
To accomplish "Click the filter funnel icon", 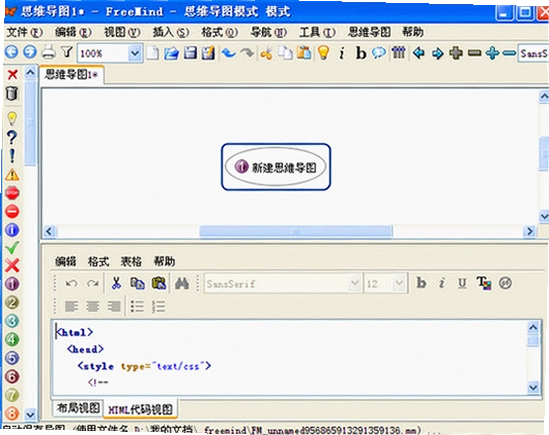I will coord(67,53).
